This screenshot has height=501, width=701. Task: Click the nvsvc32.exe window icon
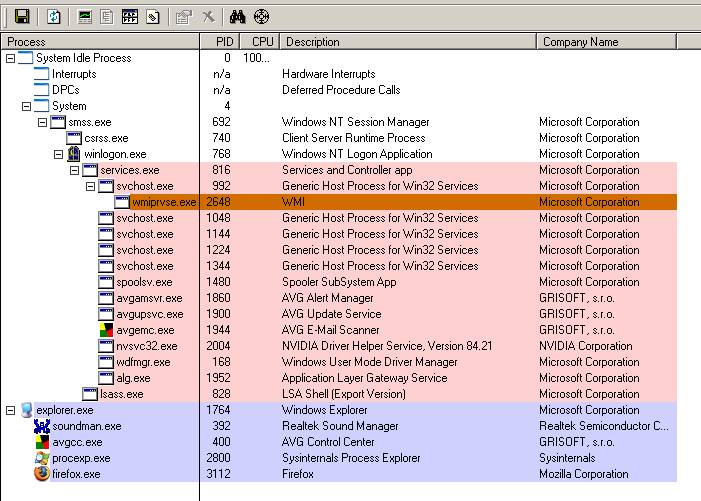[x=106, y=346]
